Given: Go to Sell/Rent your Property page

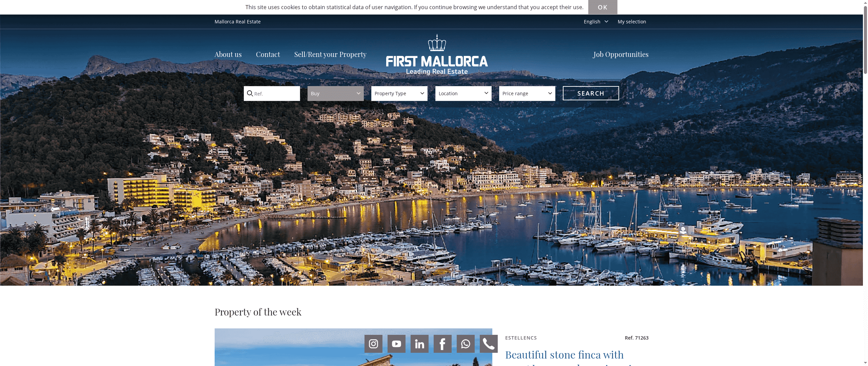Looking at the screenshot, I should (x=330, y=54).
